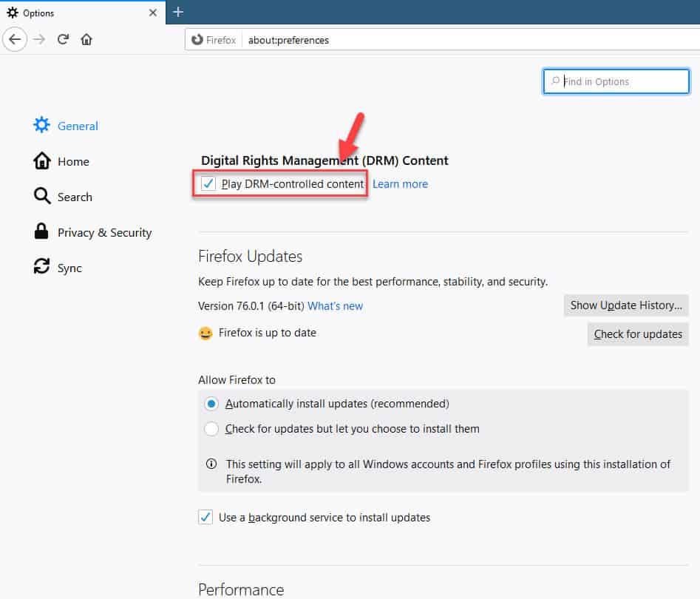Reload the current page
The height and width of the screenshot is (599, 700).
tap(63, 39)
